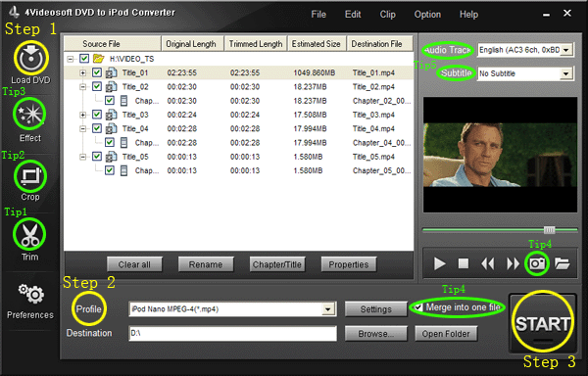The height and width of the screenshot is (376, 588).
Task: Click the Destination File column header
Action: pos(379,44)
